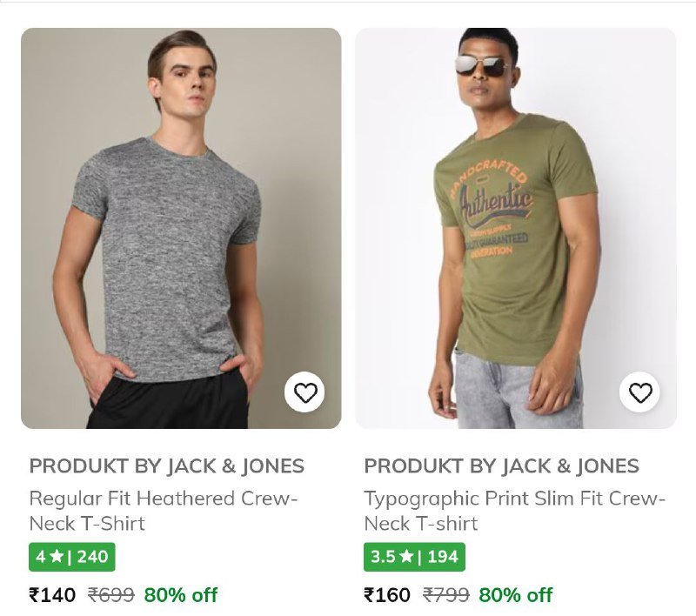Select the 80% off label beside ₹699
This screenshot has width=696, height=616.
180,595
